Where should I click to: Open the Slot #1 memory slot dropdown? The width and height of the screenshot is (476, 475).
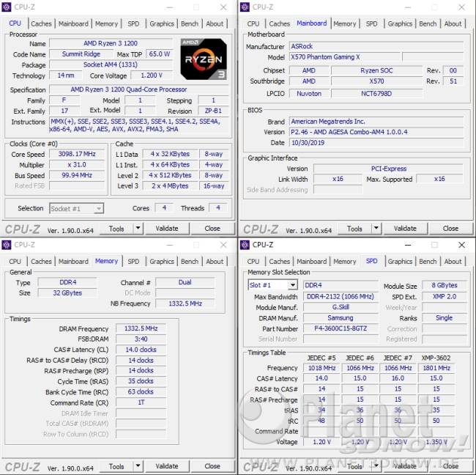tap(272, 285)
